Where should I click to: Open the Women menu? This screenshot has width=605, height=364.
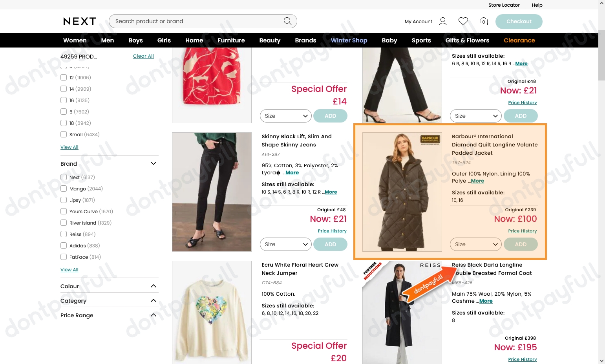pyautogui.click(x=75, y=40)
